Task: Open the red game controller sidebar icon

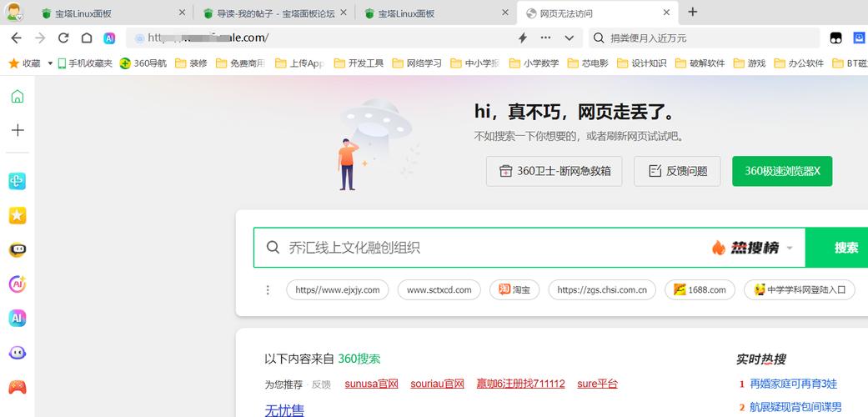Action: pyautogui.click(x=18, y=387)
